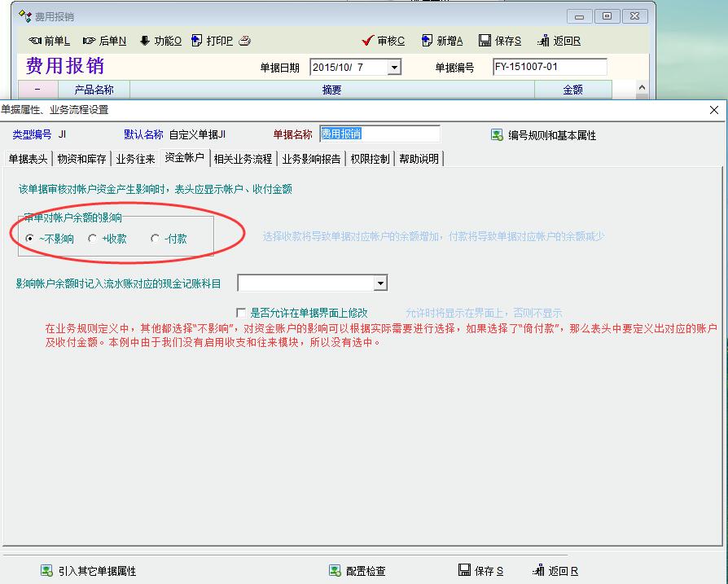The image size is (728, 584).
Task: Click the 前单 previous document icon
Action: point(35,41)
